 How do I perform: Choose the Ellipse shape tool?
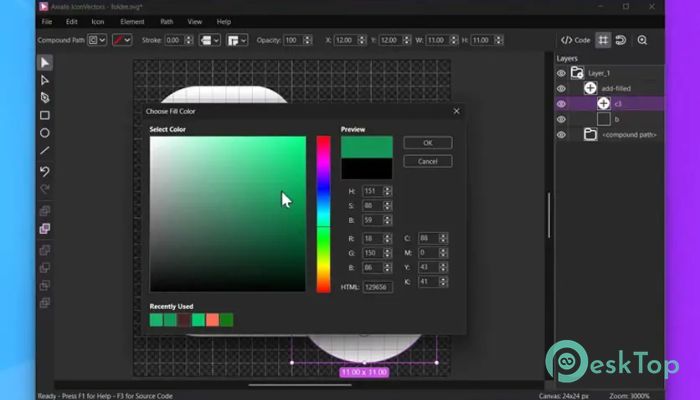click(x=45, y=133)
